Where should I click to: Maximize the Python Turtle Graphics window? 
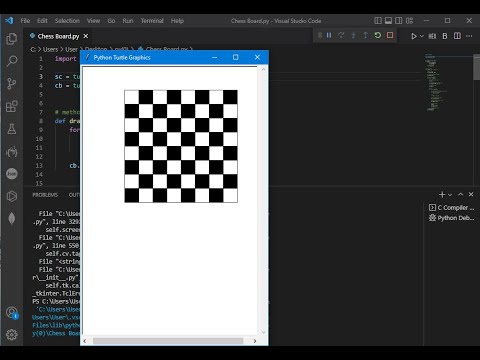[x=236, y=57]
